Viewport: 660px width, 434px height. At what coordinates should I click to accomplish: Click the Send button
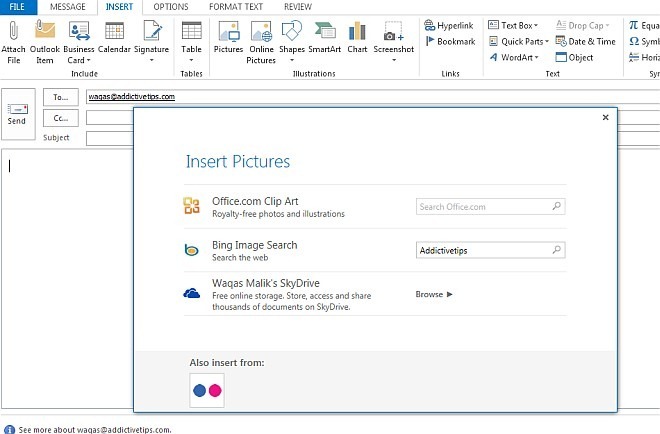click(x=18, y=114)
